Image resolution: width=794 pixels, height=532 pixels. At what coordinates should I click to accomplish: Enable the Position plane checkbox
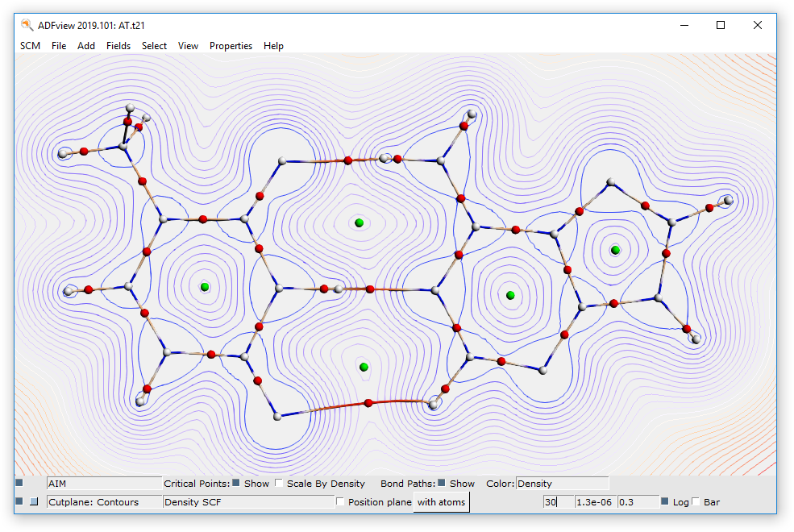[x=340, y=501]
